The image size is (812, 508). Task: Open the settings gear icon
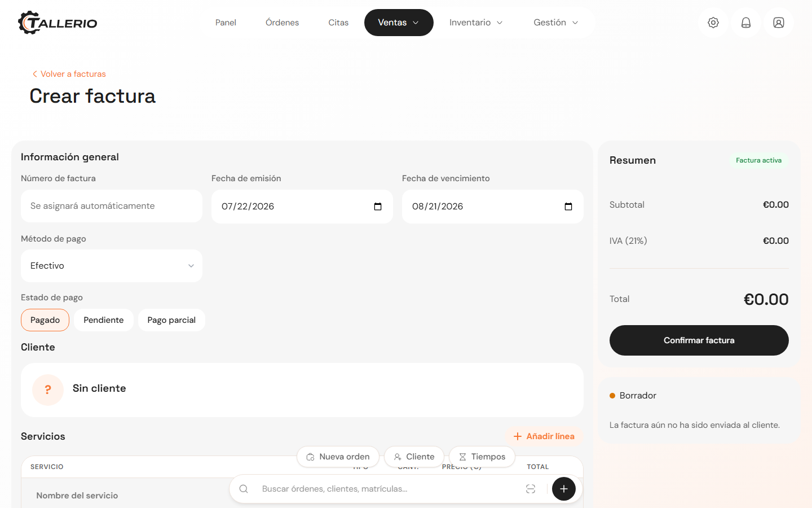pyautogui.click(x=713, y=23)
